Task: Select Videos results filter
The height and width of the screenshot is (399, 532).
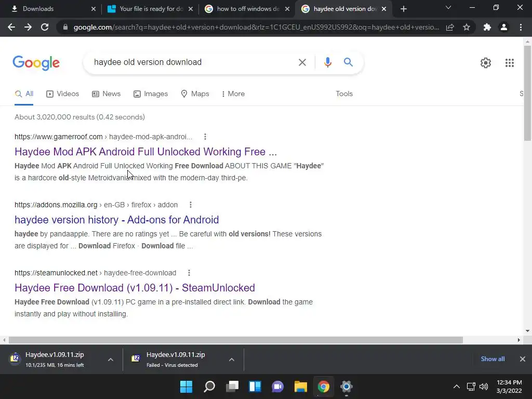Action: [62, 94]
